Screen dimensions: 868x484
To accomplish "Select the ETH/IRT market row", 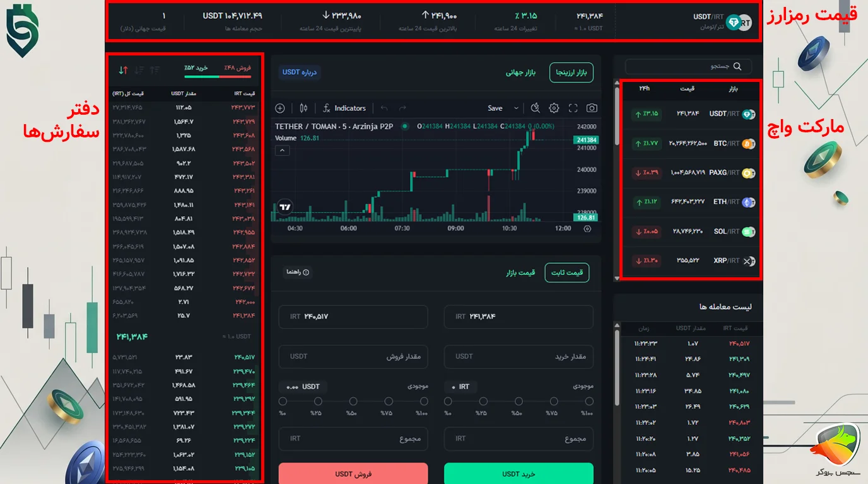I will click(x=692, y=202).
